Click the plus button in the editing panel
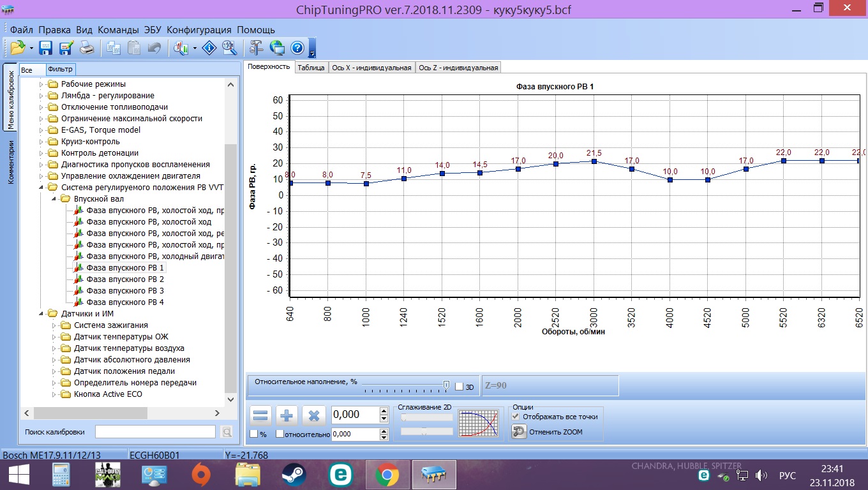Screen dimensions: 868x490 287,416
